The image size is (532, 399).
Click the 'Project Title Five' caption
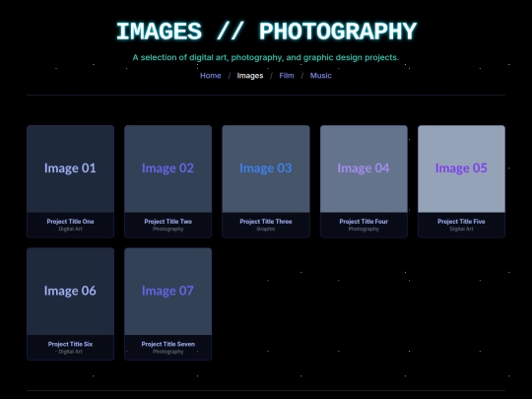(461, 222)
